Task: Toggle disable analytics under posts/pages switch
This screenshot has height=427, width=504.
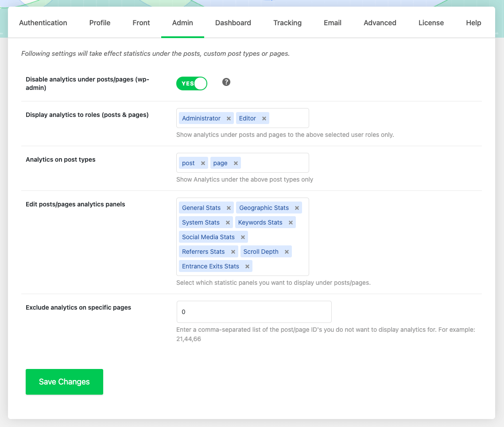Action: (192, 83)
